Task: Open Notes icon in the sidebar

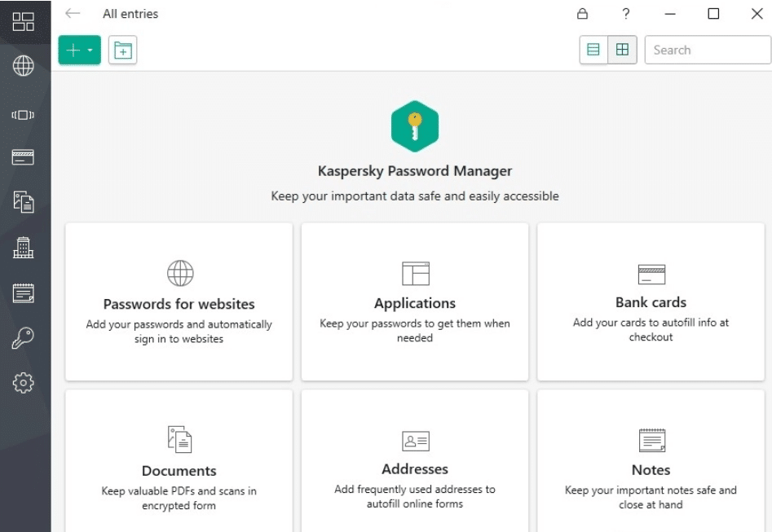Action: coord(23,293)
